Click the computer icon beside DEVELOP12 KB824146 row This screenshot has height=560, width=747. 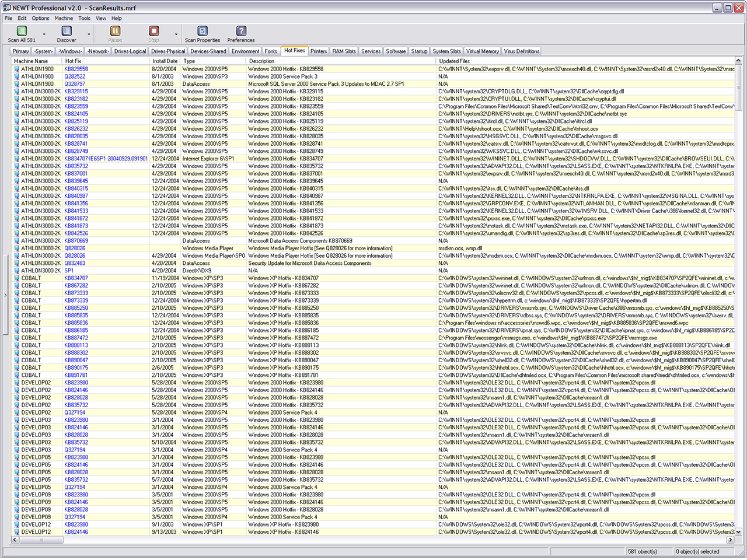(17, 532)
